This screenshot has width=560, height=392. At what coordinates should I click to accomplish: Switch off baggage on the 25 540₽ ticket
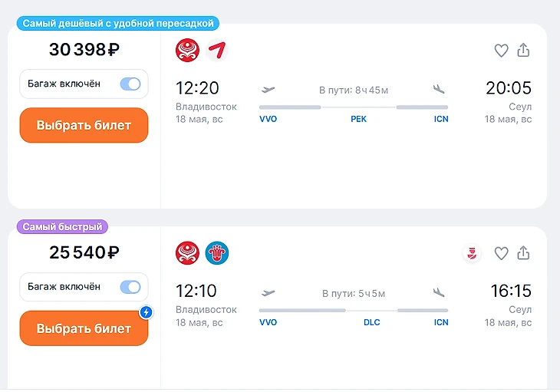coord(130,287)
